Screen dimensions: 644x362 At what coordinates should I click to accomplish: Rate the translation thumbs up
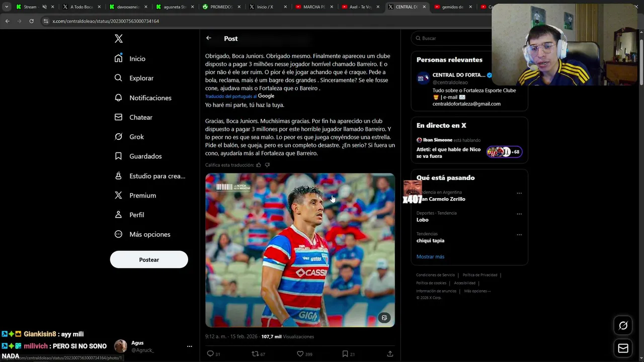259,165
